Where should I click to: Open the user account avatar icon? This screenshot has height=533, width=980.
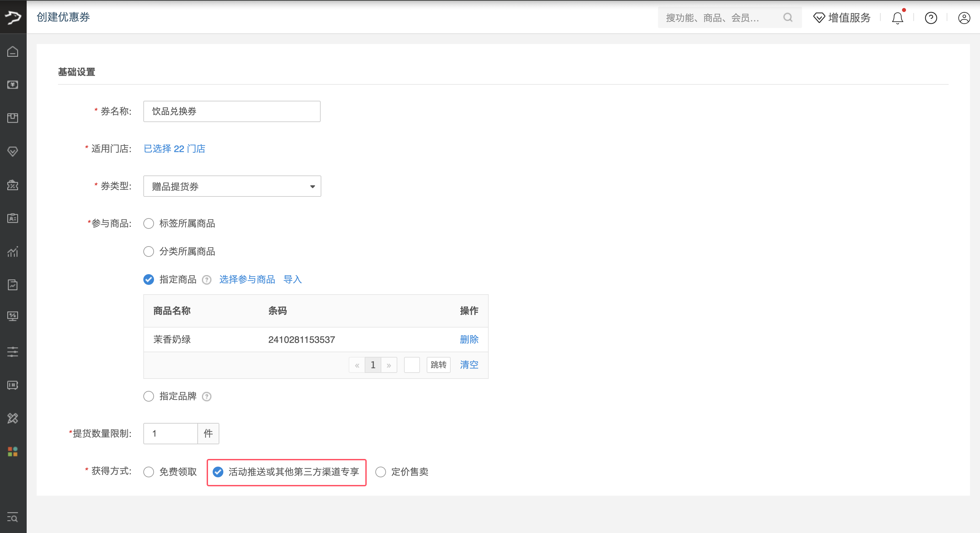tap(964, 18)
